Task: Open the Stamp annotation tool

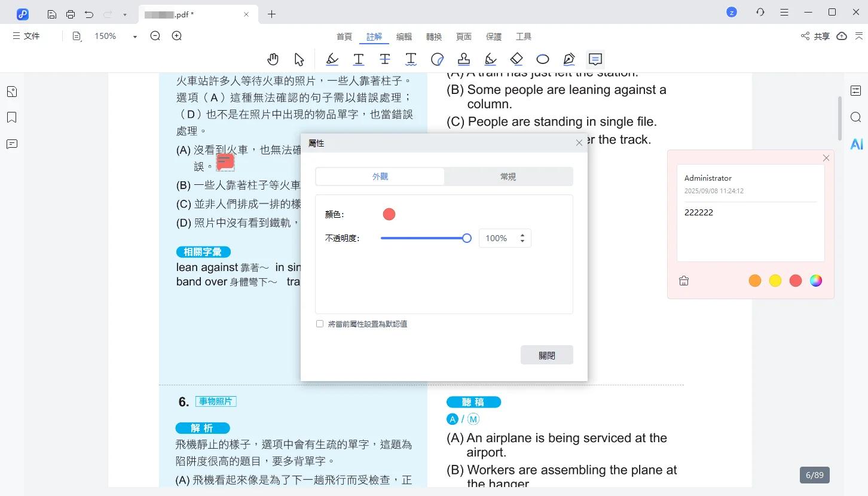Action: 463,59
